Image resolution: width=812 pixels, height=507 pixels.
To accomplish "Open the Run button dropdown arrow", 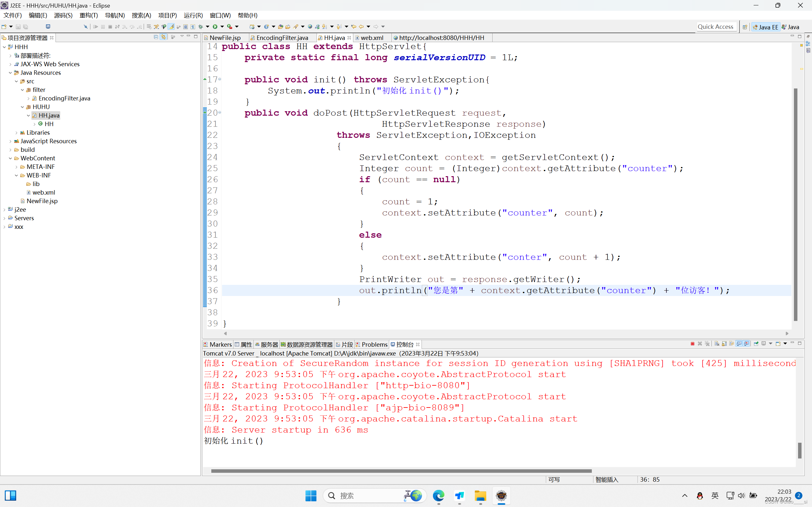I will (x=222, y=27).
